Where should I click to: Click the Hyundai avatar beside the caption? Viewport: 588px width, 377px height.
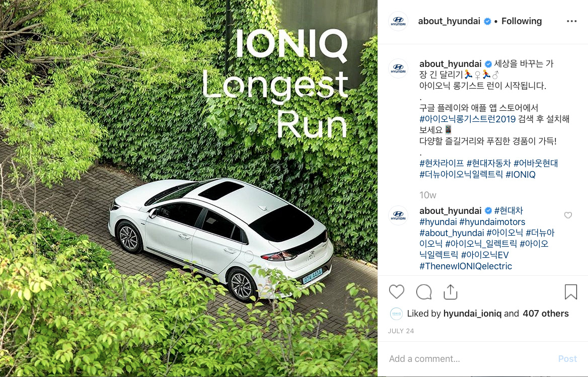click(x=398, y=68)
